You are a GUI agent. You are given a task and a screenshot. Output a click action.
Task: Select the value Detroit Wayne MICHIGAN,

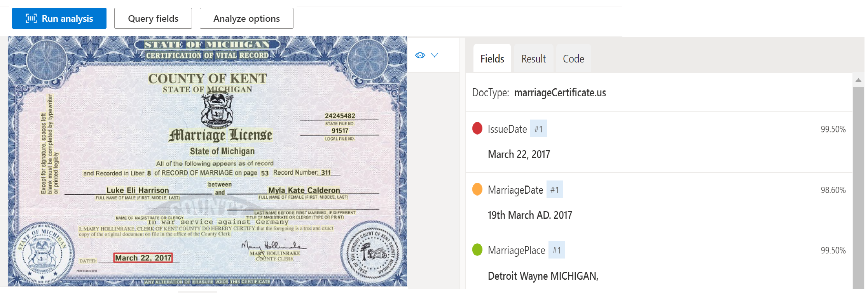pos(543,276)
